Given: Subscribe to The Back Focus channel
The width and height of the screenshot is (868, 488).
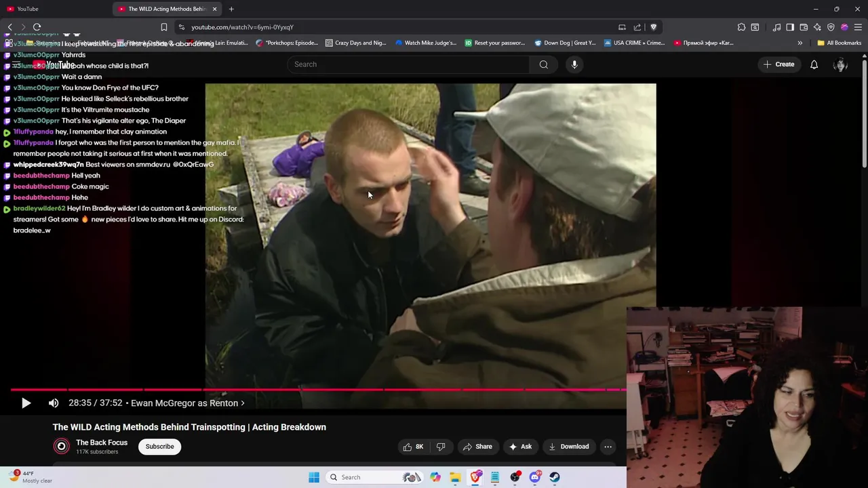Looking at the screenshot, I should coord(159,447).
